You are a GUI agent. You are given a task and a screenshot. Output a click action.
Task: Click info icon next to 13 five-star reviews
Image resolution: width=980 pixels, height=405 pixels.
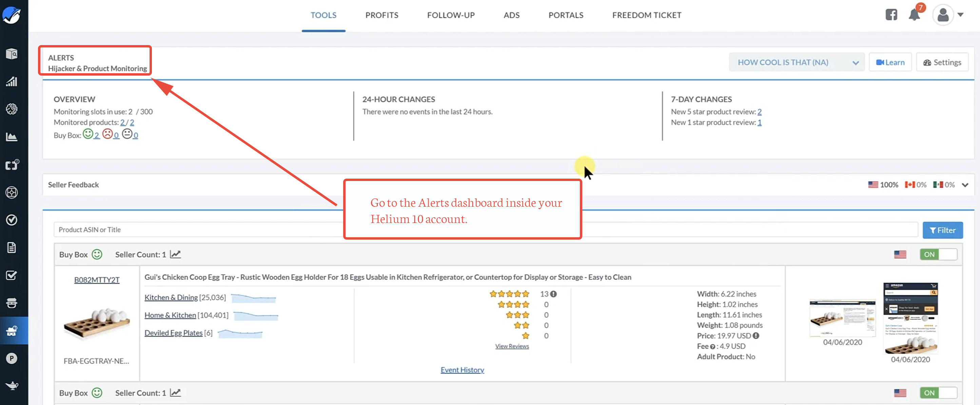(553, 294)
